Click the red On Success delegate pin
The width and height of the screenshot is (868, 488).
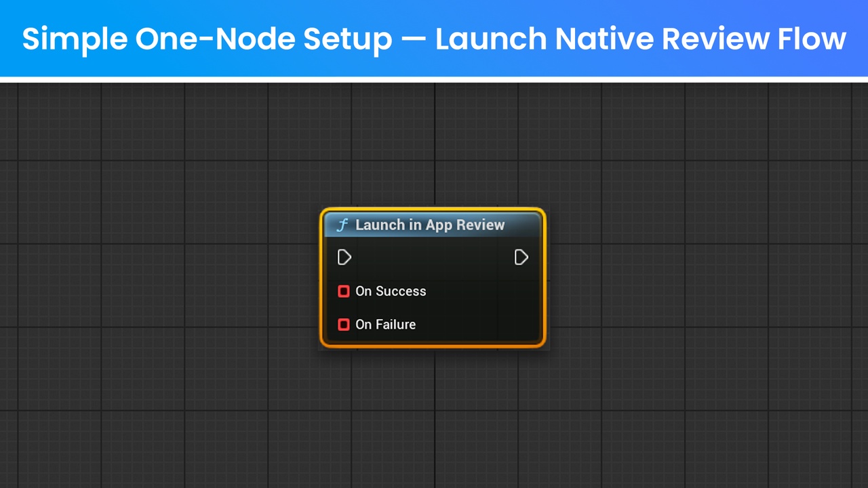[344, 291]
